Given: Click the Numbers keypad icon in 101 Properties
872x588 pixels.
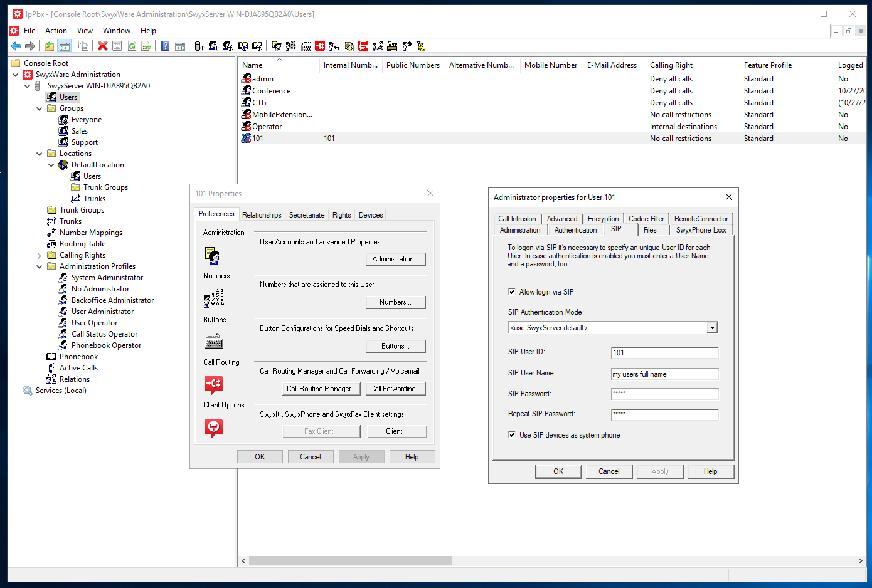Looking at the screenshot, I should click(x=213, y=298).
